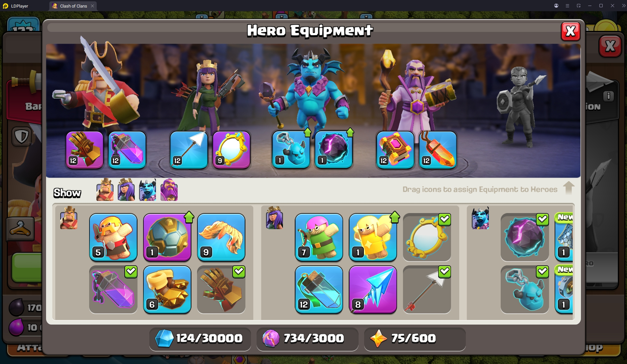Select the level 12 Healer Puppet vial

coord(319,290)
